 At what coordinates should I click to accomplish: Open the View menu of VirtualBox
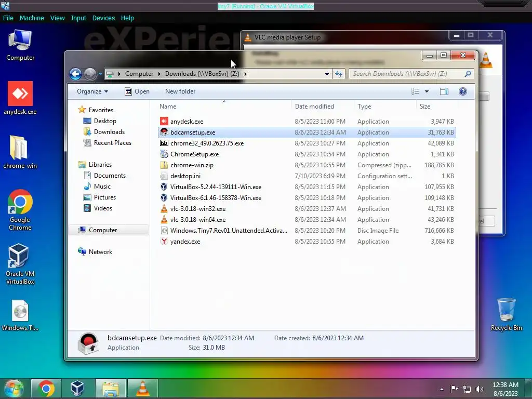[x=57, y=18]
